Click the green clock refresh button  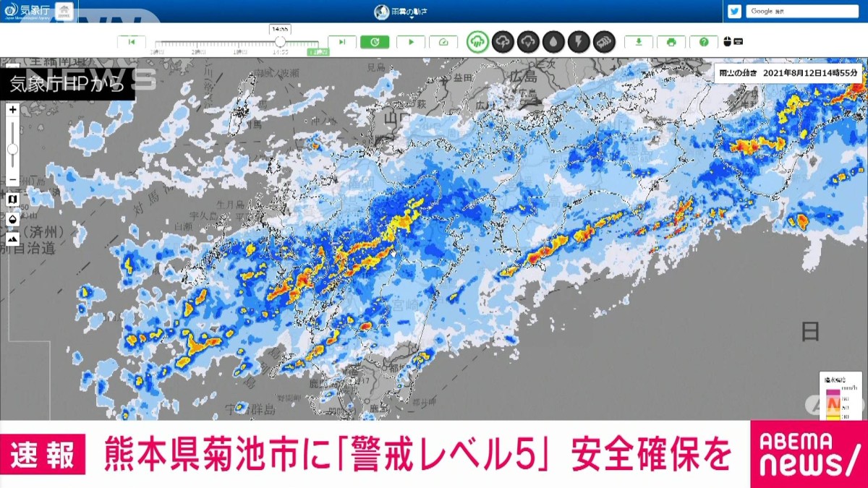pos(375,42)
